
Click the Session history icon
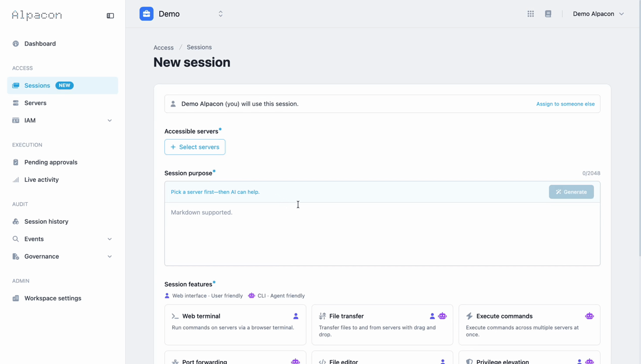point(16,221)
